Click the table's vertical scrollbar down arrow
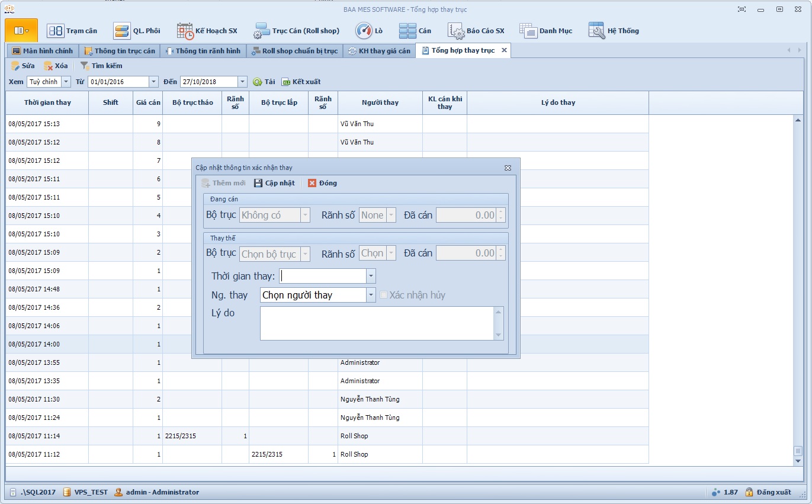812x504 pixels. [798, 461]
